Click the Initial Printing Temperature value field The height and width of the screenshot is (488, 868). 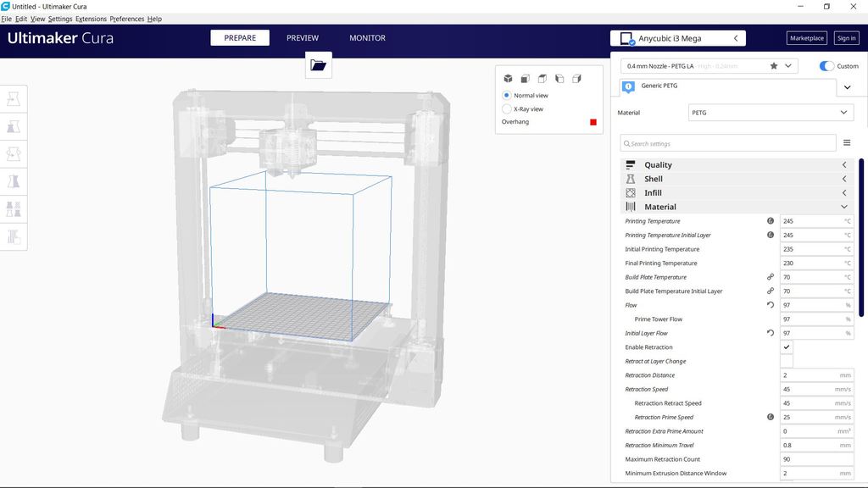pyautogui.click(x=816, y=249)
